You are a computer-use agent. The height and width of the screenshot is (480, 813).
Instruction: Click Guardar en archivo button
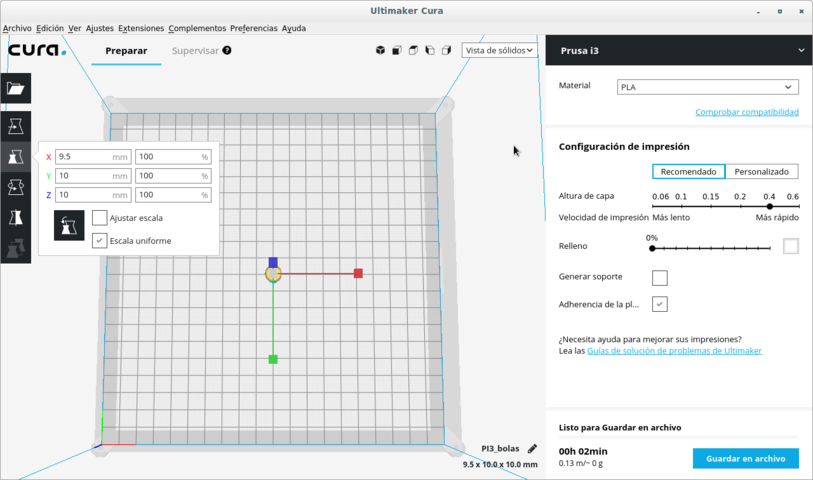[x=746, y=458]
